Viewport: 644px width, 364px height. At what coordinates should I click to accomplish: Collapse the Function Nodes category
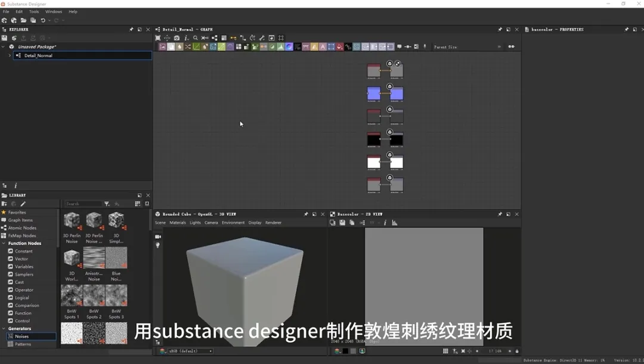(x=4, y=243)
